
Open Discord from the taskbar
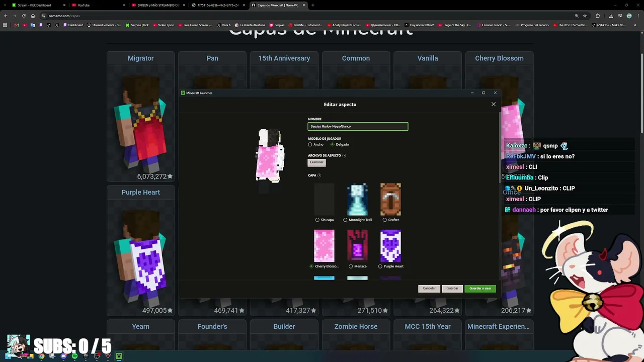coord(63,356)
